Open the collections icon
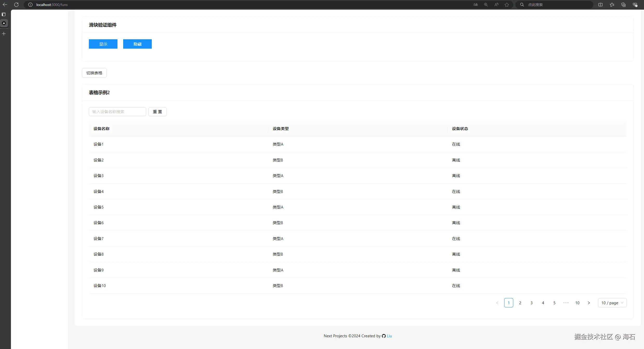 (x=623, y=5)
